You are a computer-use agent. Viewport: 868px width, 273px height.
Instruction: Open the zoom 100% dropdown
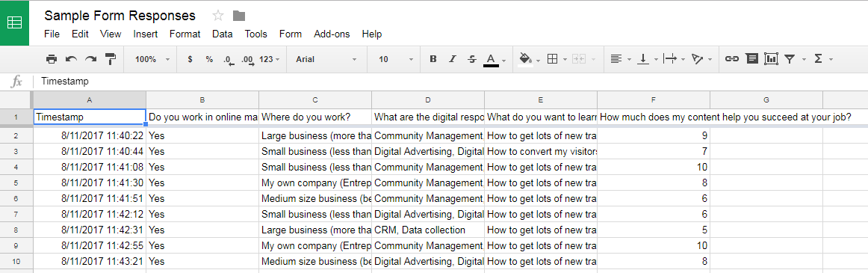pyautogui.click(x=153, y=59)
